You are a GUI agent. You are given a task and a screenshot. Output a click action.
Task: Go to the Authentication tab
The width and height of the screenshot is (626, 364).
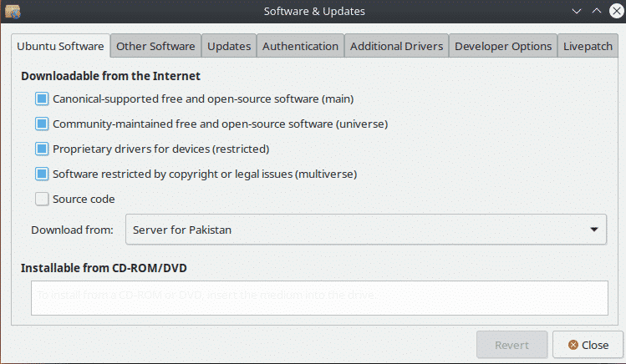click(300, 46)
